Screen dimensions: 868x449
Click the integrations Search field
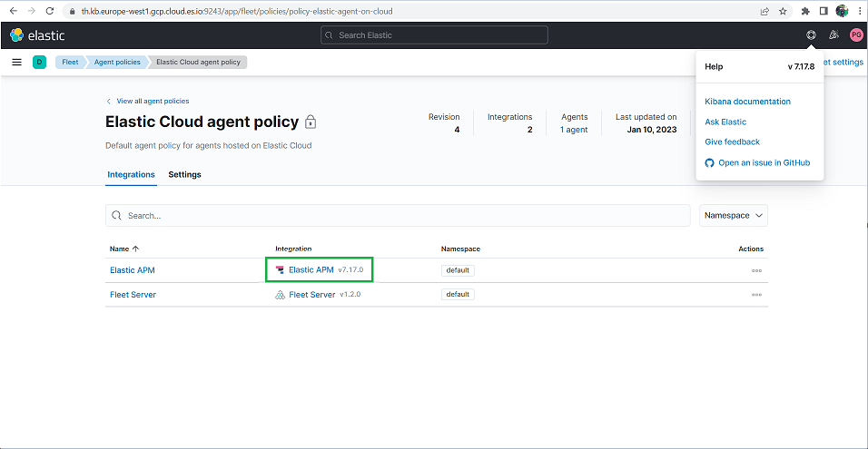pos(398,216)
